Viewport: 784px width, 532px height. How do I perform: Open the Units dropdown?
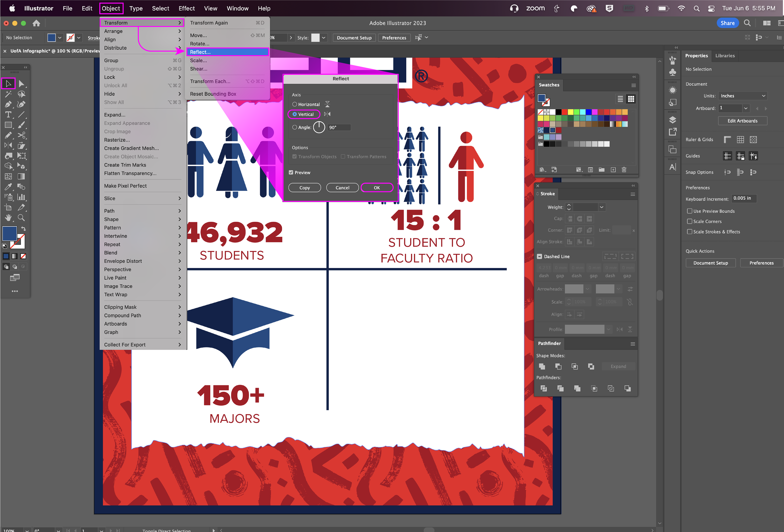[x=742, y=96]
